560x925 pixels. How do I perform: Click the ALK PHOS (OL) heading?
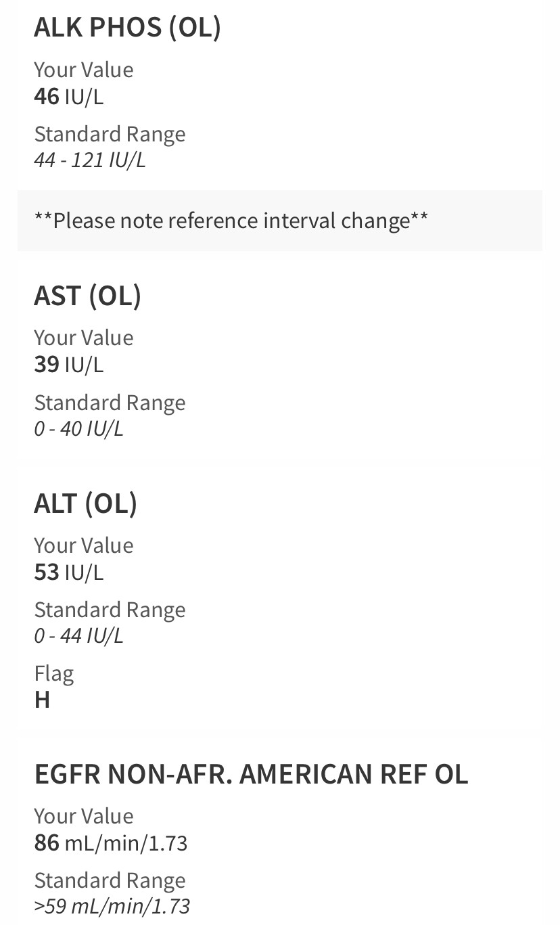tap(127, 27)
